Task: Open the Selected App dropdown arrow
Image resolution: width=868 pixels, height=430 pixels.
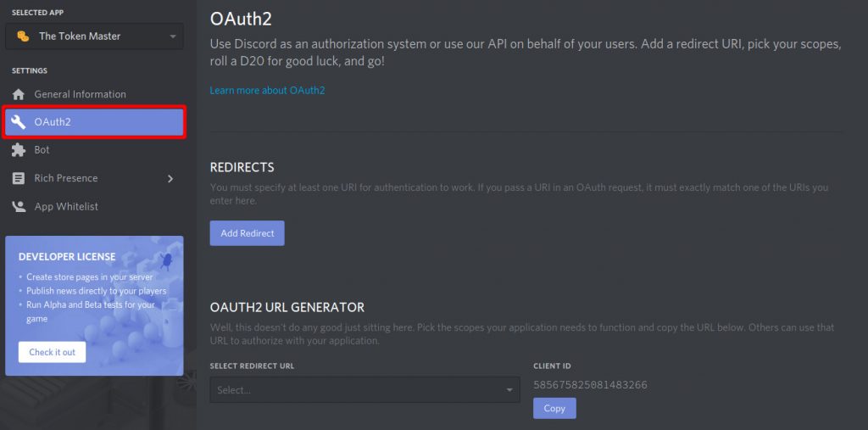Action: point(173,36)
